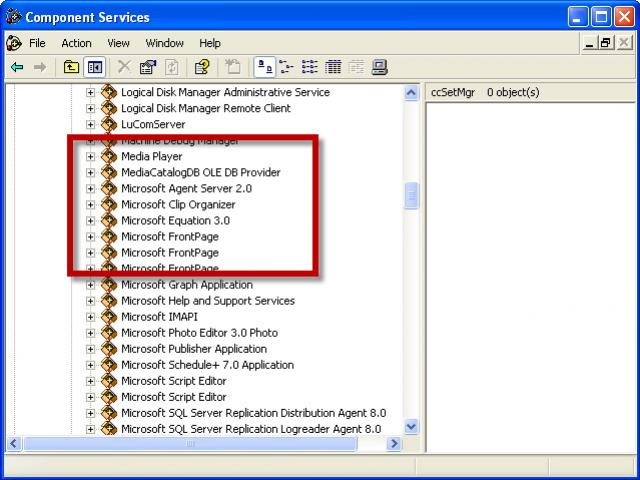640x480 pixels.
Task: Expand the LuComServer node
Action: point(90,124)
